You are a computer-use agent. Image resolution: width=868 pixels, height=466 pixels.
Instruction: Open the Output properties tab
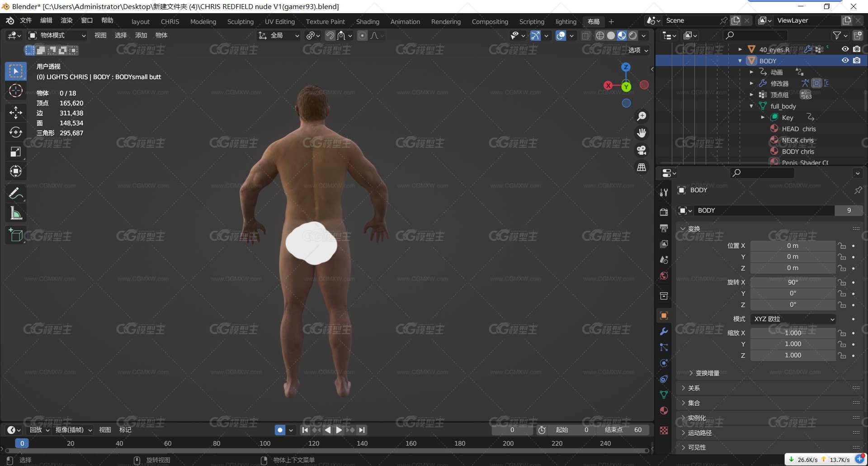tap(664, 228)
